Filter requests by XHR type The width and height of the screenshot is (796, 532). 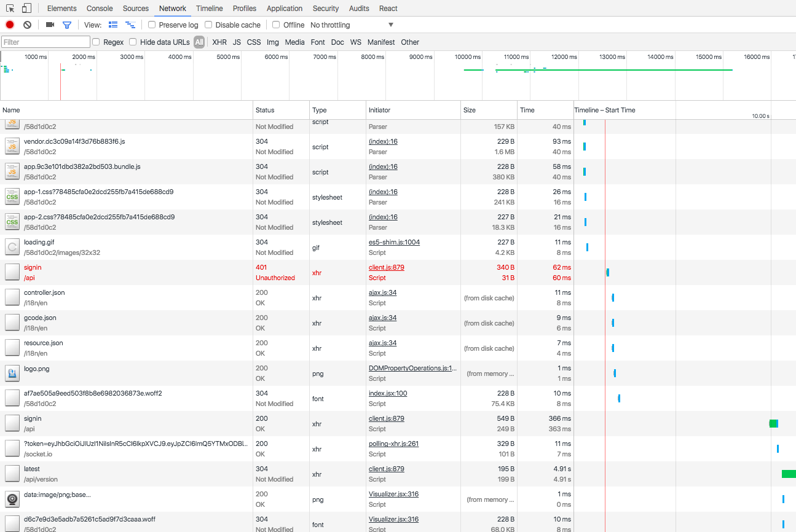(x=219, y=42)
